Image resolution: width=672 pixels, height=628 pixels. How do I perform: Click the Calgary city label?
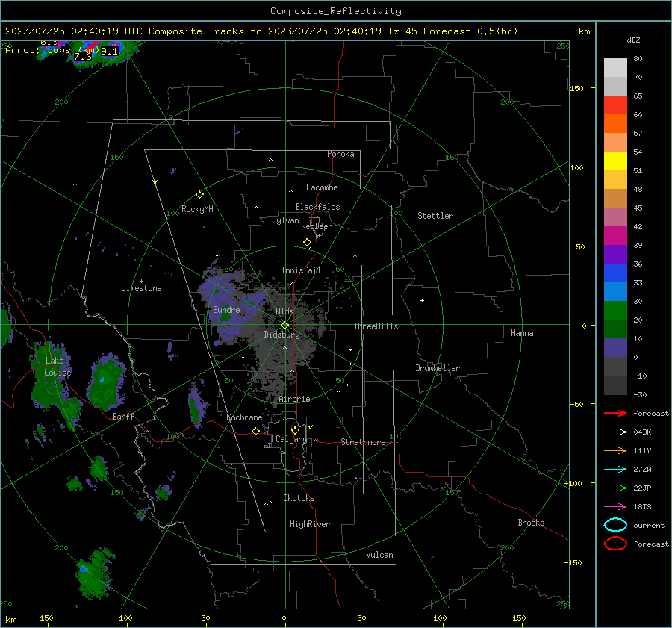pyautogui.click(x=291, y=439)
